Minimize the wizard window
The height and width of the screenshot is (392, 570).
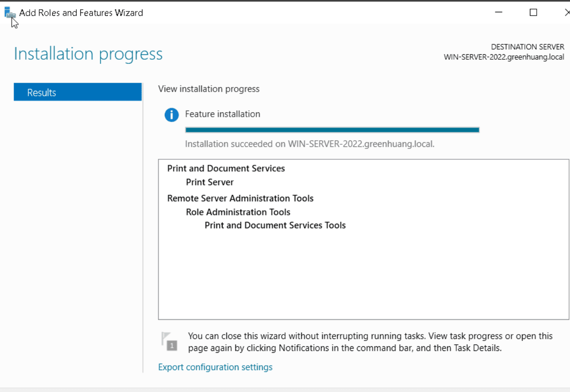coord(499,13)
